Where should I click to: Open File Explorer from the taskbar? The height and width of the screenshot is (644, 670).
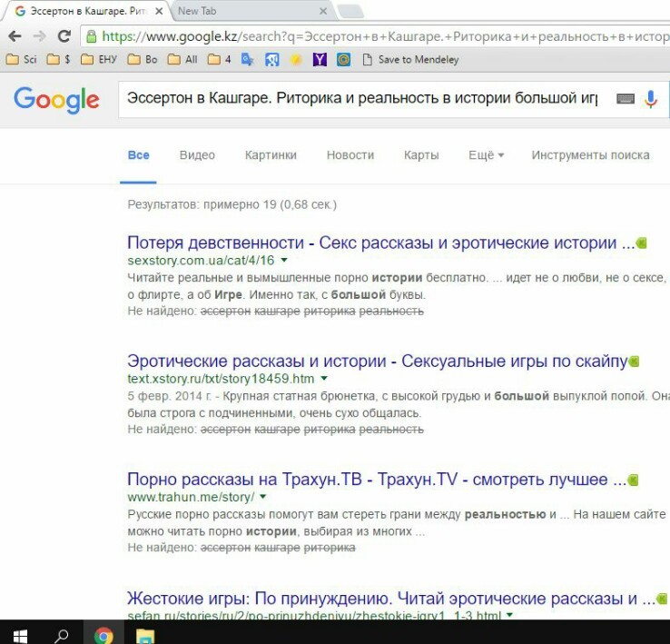pos(145,636)
